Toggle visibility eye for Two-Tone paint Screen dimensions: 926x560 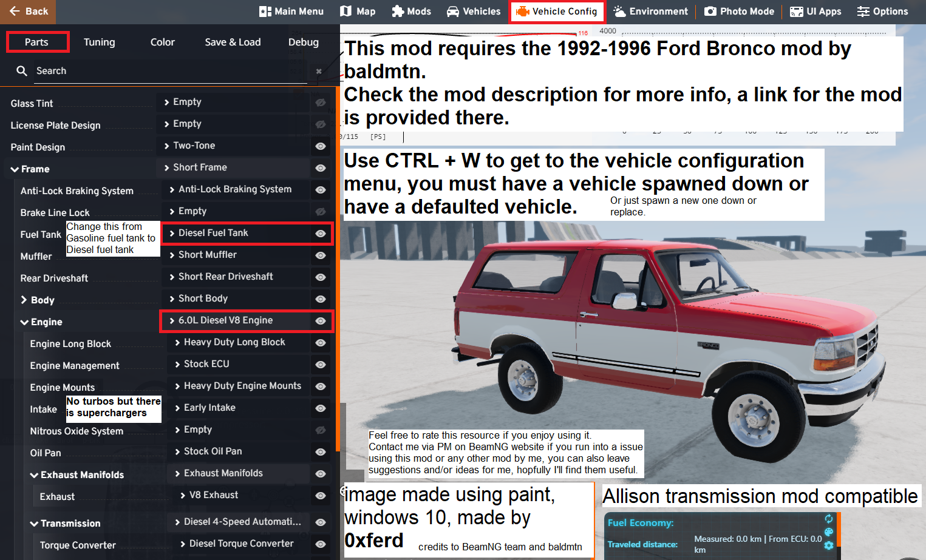(x=321, y=146)
